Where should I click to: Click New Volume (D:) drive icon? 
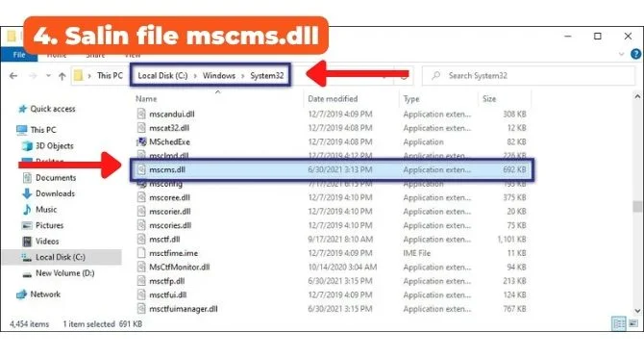(x=27, y=274)
